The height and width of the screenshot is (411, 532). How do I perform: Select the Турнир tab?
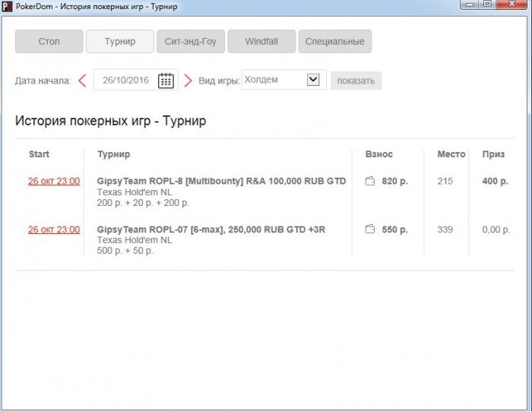[x=120, y=41]
